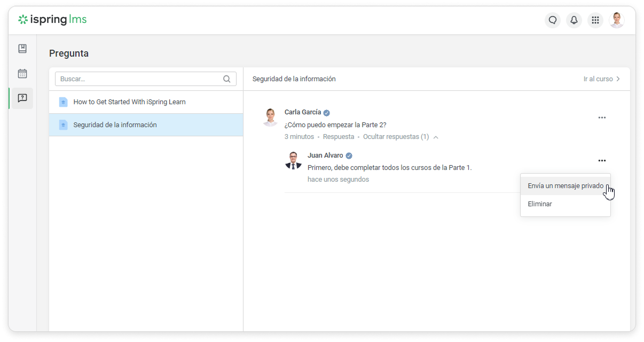Choose "Envía un mensaje privado" menu option

(x=565, y=186)
